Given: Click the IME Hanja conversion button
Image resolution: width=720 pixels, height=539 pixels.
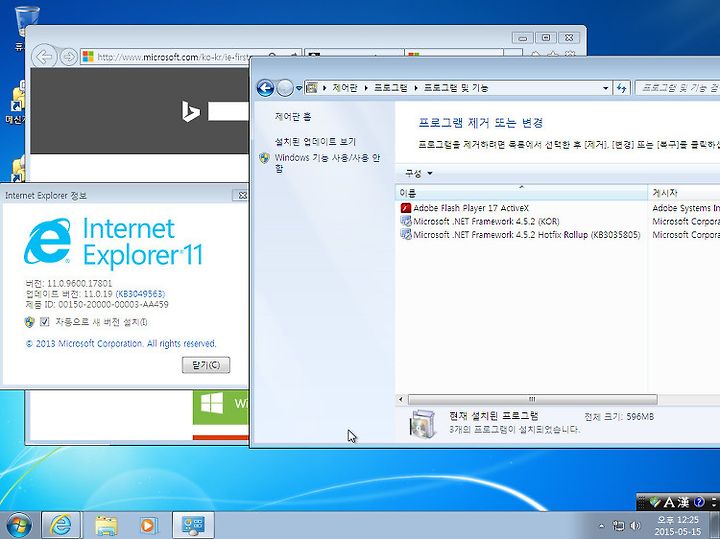Looking at the screenshot, I should tap(683, 502).
